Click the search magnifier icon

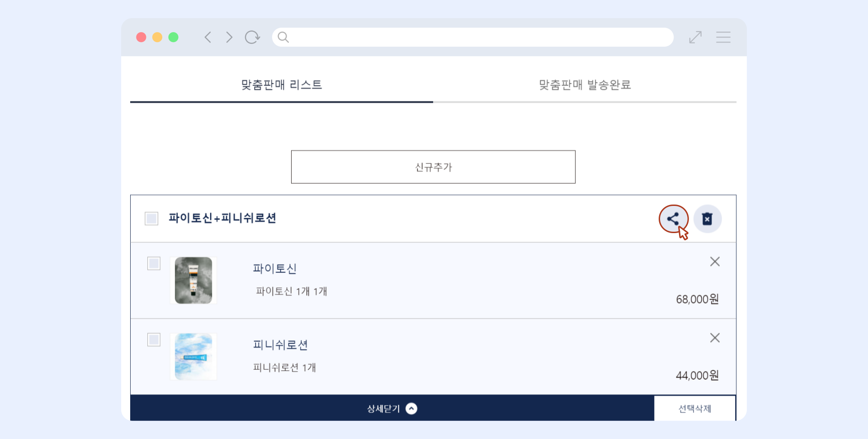coord(283,37)
